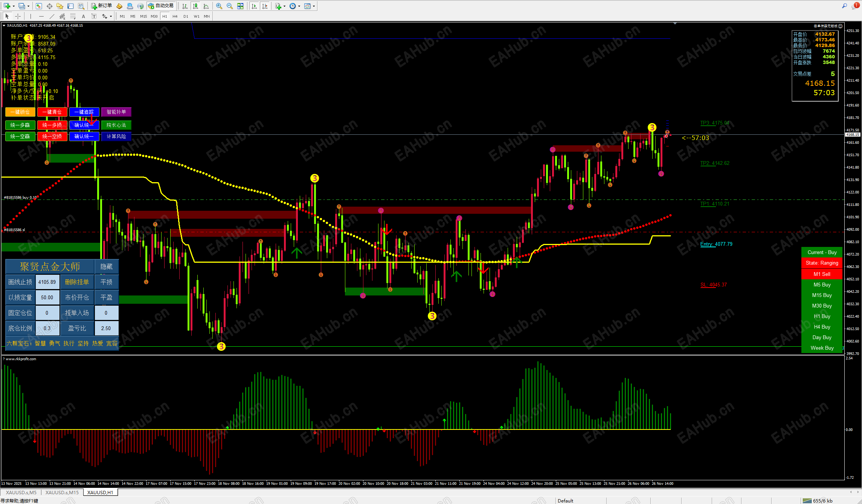
Task: Open the tile windows layout icon
Action: point(240,6)
